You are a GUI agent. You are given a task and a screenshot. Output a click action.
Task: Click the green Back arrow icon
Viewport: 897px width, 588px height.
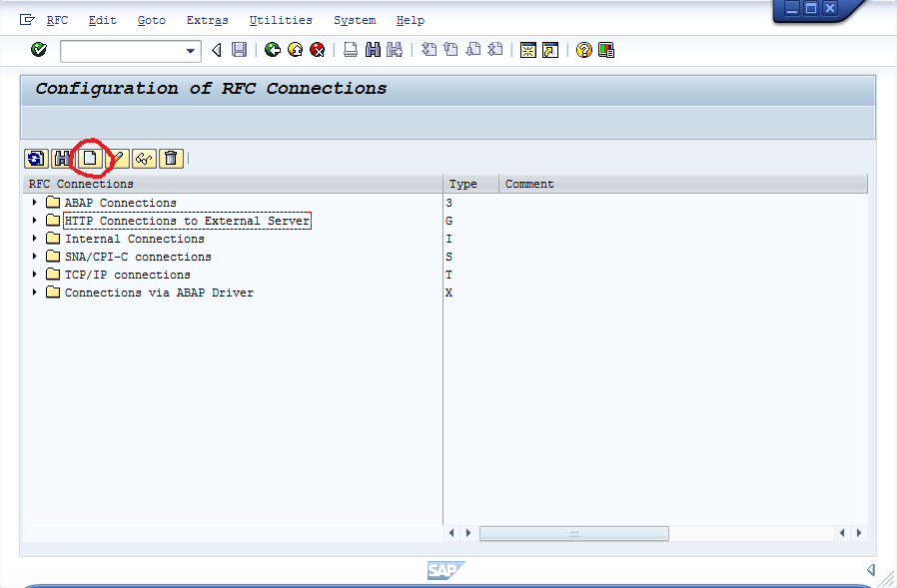pos(273,50)
